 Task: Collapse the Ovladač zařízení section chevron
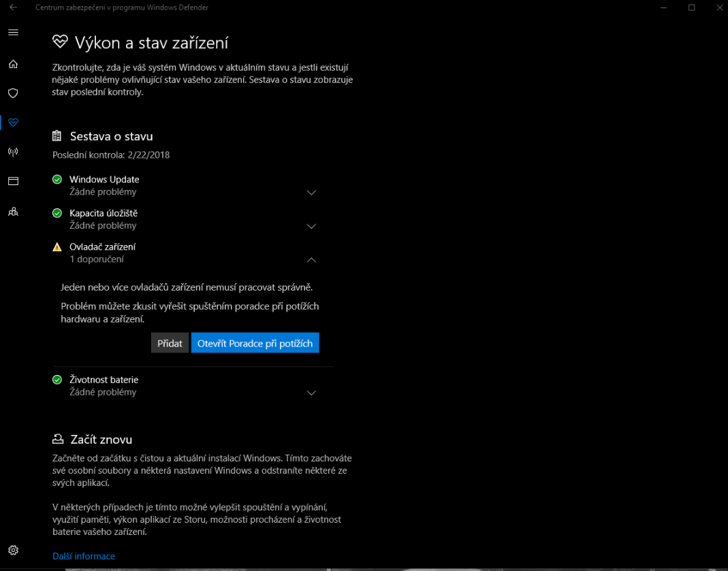tap(311, 260)
